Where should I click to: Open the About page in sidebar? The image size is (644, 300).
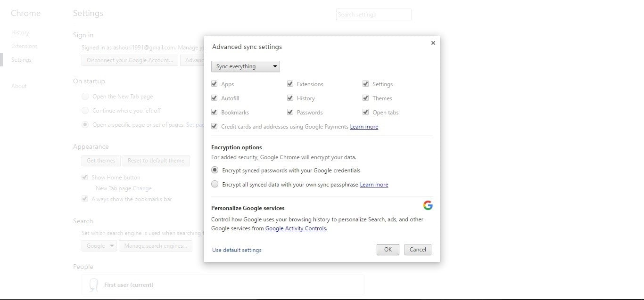click(x=19, y=86)
